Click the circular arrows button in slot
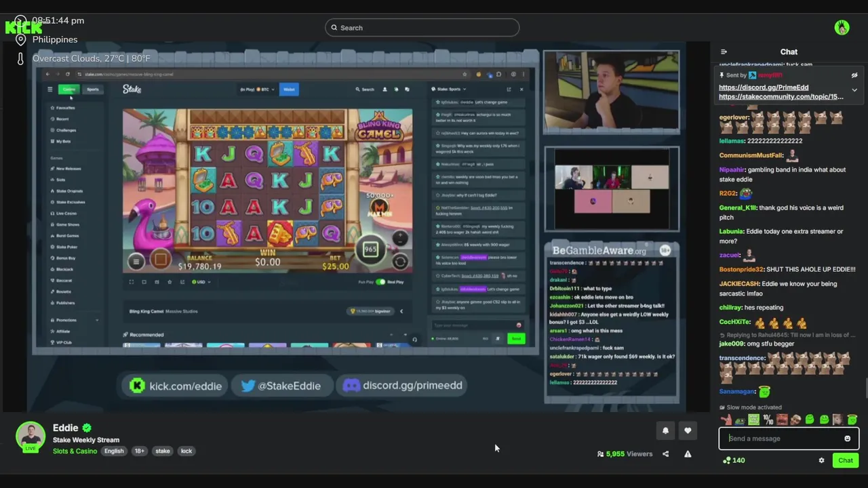Image resolution: width=868 pixels, height=488 pixels. [400, 262]
